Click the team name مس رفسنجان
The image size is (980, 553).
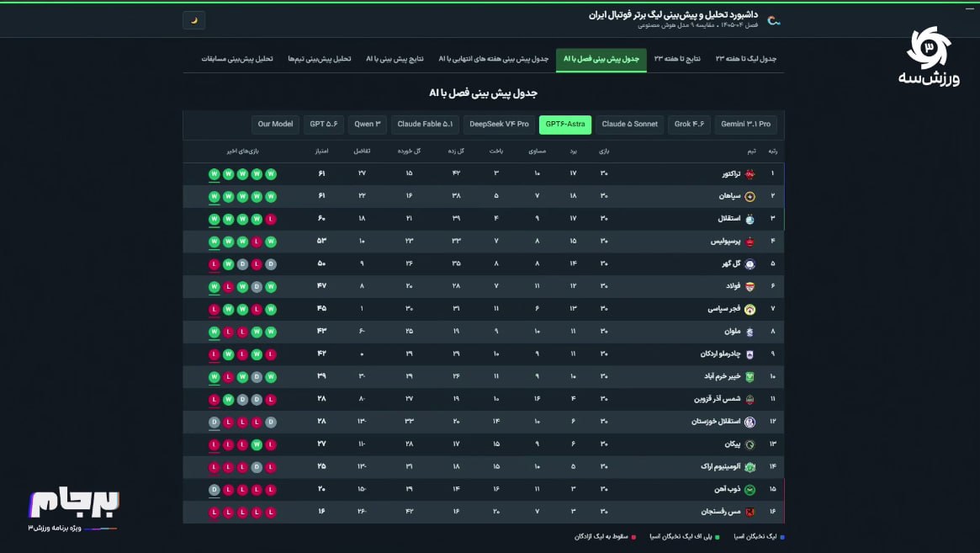[x=721, y=512]
